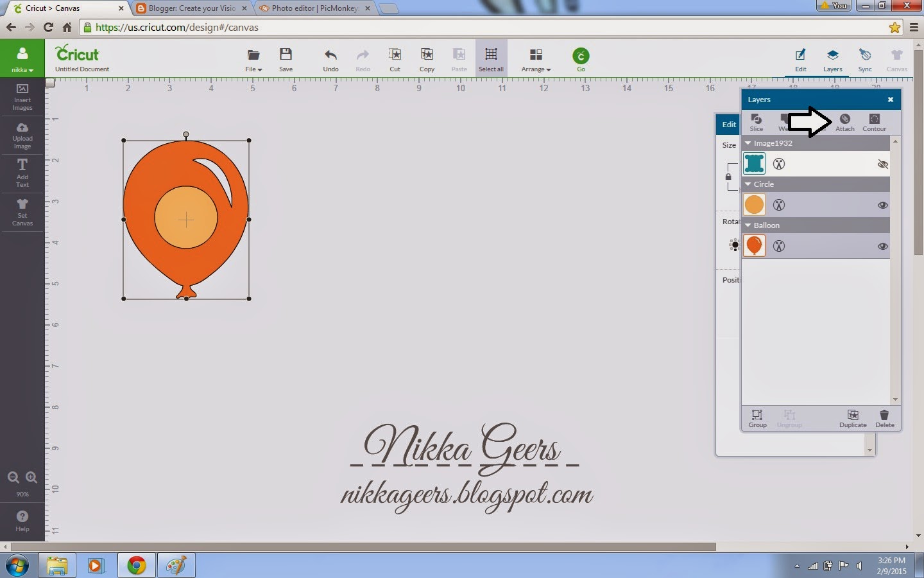
Task: Click the Group button in Layers panel
Action: 757,419
